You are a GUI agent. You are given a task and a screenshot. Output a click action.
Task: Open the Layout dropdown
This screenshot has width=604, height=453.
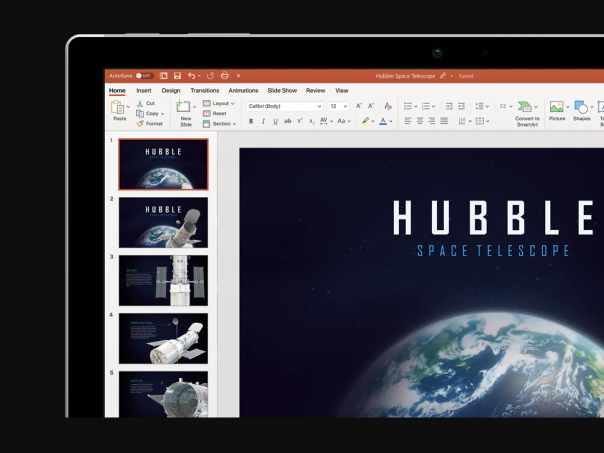pos(218,103)
